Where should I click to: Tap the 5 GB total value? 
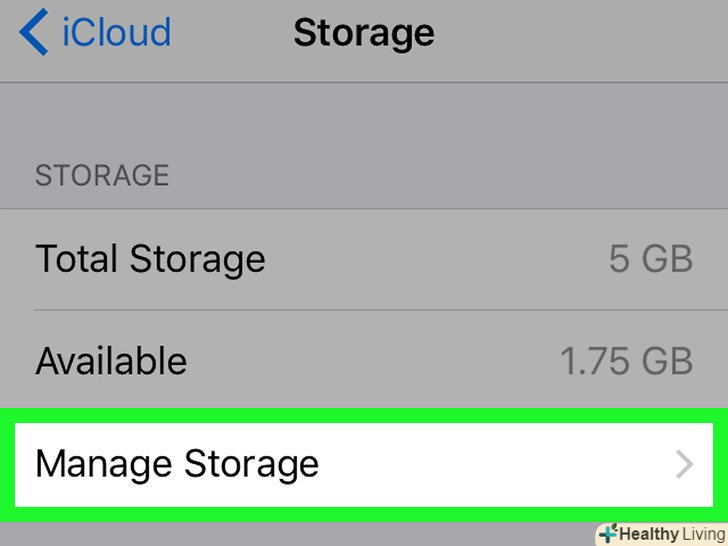point(650,260)
